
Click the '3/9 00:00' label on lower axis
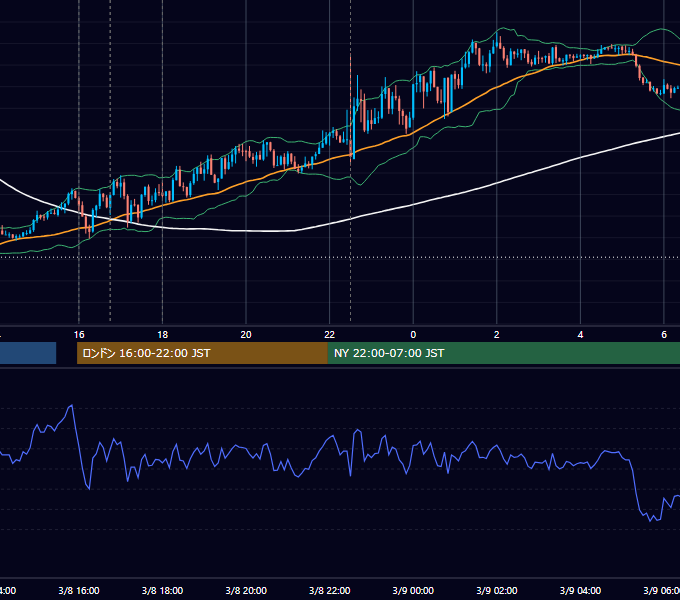pos(413,590)
